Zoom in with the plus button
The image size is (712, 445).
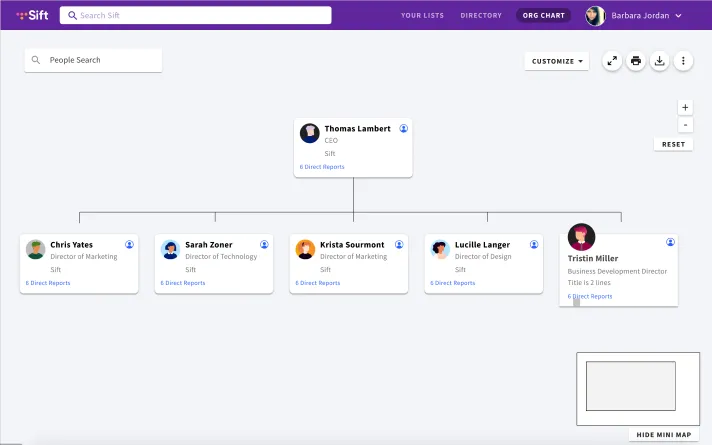[685, 108]
